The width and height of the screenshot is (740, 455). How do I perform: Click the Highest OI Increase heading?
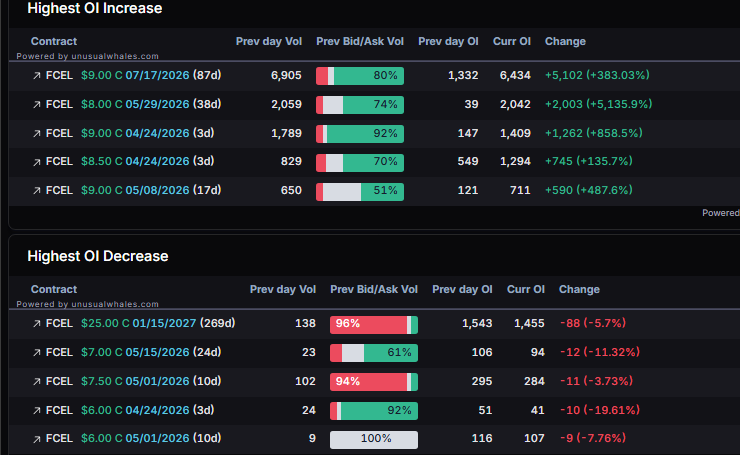pos(95,8)
